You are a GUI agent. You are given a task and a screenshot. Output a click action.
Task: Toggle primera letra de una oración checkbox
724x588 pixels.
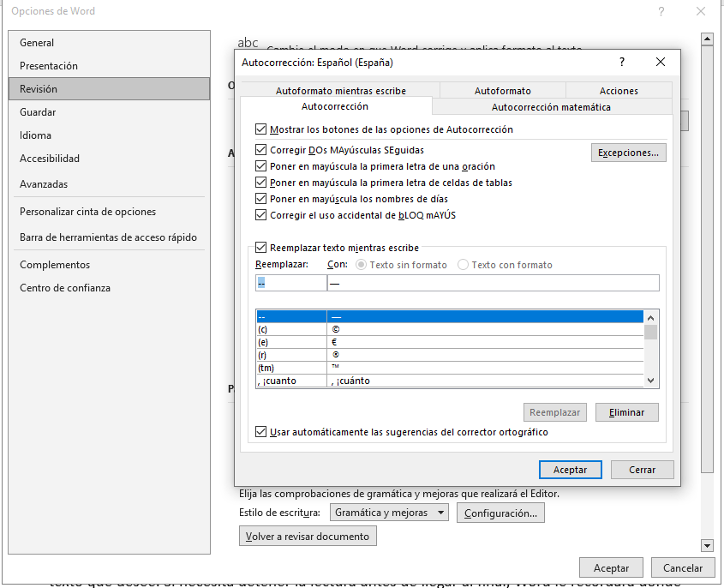(x=260, y=166)
